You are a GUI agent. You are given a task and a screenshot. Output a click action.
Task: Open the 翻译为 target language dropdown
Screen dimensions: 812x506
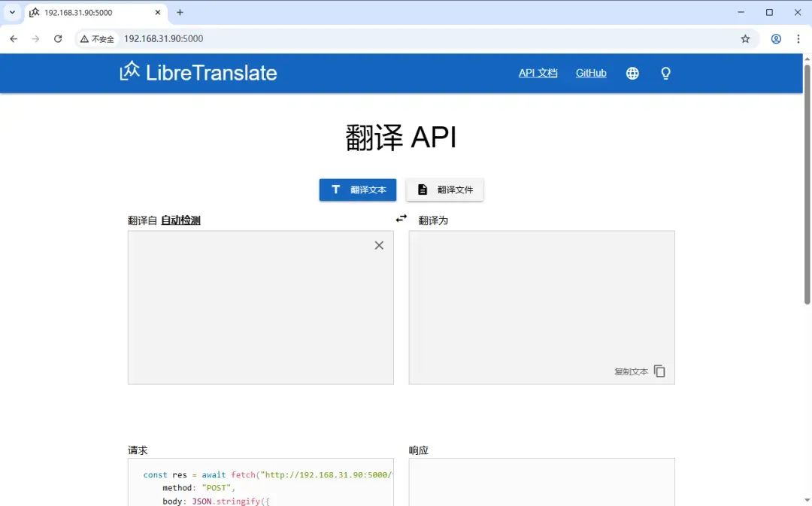click(x=433, y=220)
